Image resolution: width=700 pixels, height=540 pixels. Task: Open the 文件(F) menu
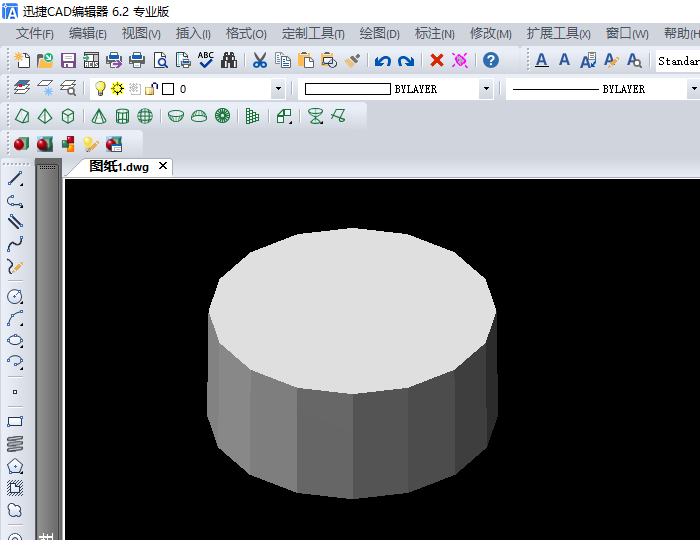coord(34,33)
